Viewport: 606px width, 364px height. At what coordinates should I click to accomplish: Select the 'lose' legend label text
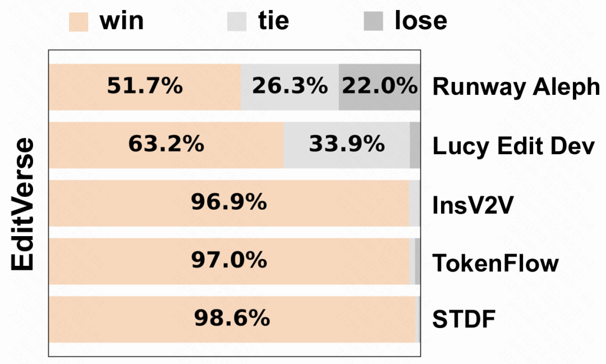coord(421,22)
